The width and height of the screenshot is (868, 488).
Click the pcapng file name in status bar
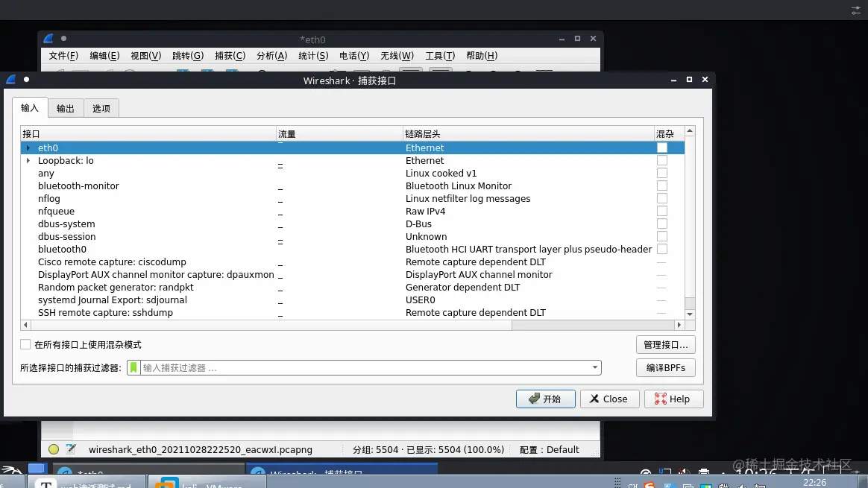[201, 449]
